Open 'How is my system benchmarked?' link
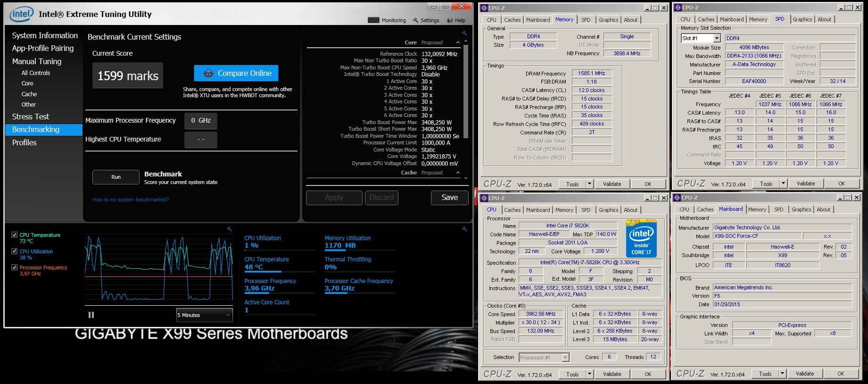 (x=131, y=200)
